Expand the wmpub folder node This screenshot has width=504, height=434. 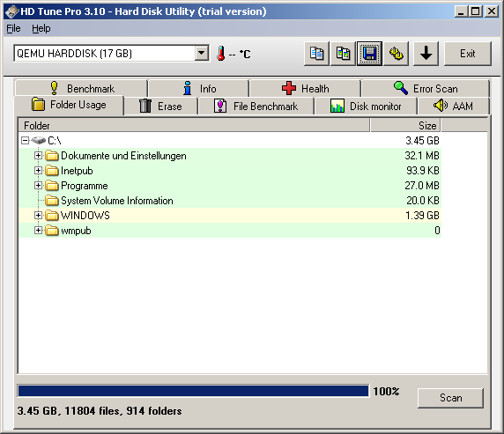point(38,231)
